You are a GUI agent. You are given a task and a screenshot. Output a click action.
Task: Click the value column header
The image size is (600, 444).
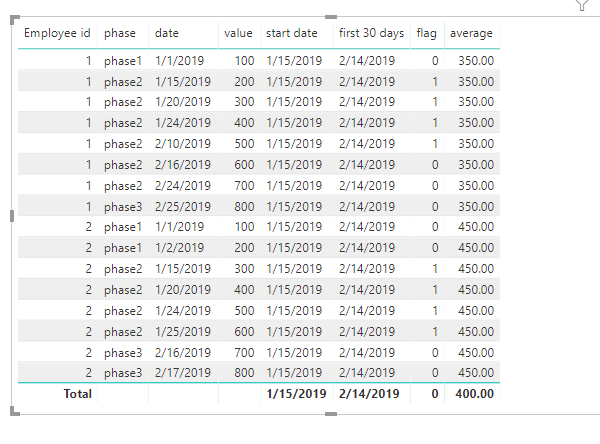coord(238,33)
